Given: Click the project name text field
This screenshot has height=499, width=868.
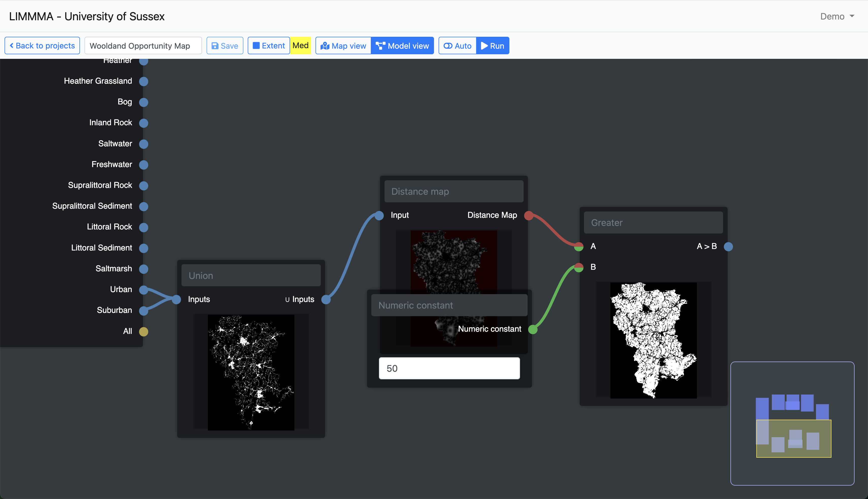Looking at the screenshot, I should (143, 46).
